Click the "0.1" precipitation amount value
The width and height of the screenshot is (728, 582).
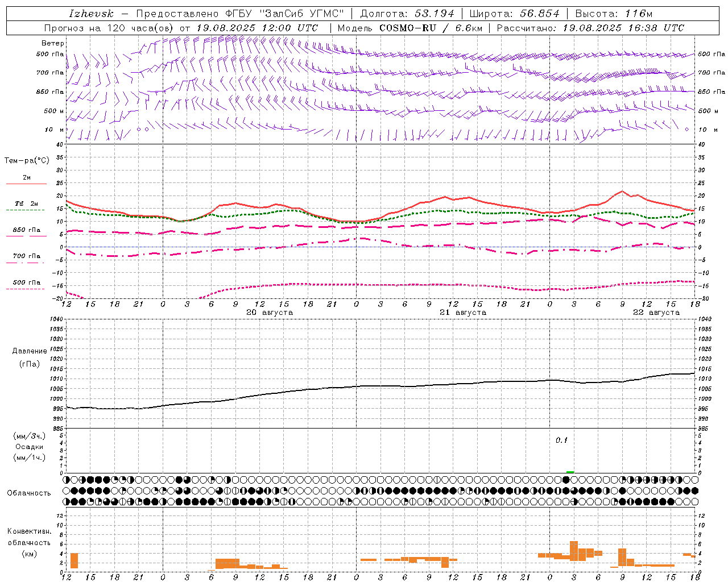(561, 440)
